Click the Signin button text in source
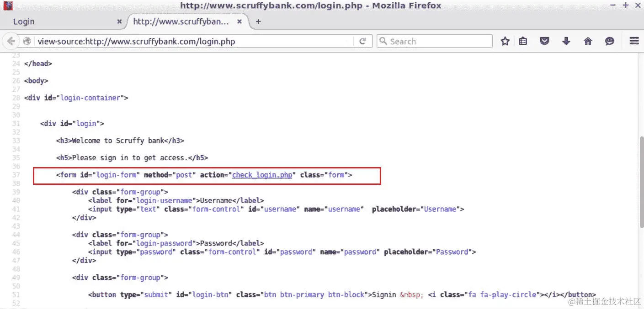This screenshot has height=309, width=644. coord(384,294)
